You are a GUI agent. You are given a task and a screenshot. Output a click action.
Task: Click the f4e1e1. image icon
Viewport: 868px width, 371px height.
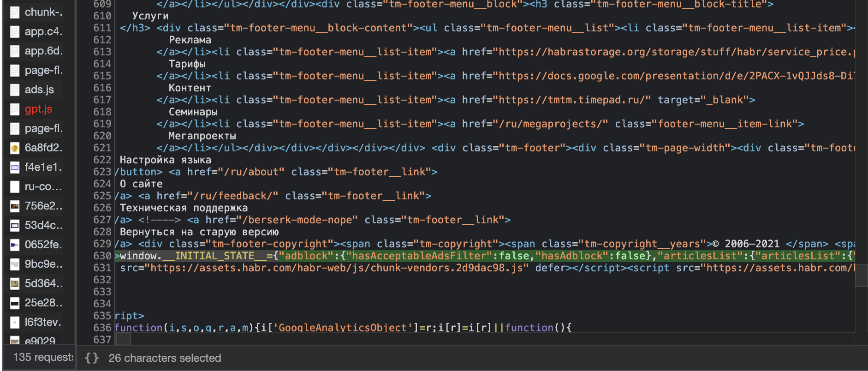click(x=15, y=168)
